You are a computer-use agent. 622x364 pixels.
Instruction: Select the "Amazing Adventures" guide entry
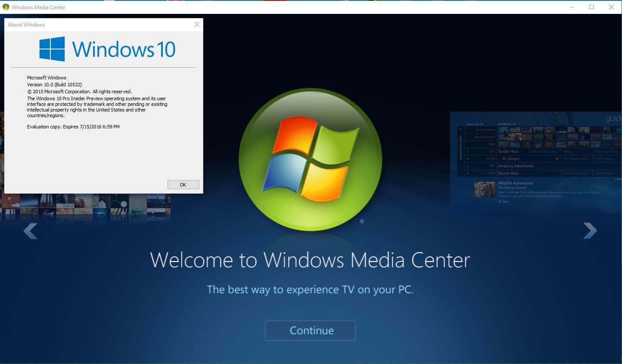click(x=516, y=166)
